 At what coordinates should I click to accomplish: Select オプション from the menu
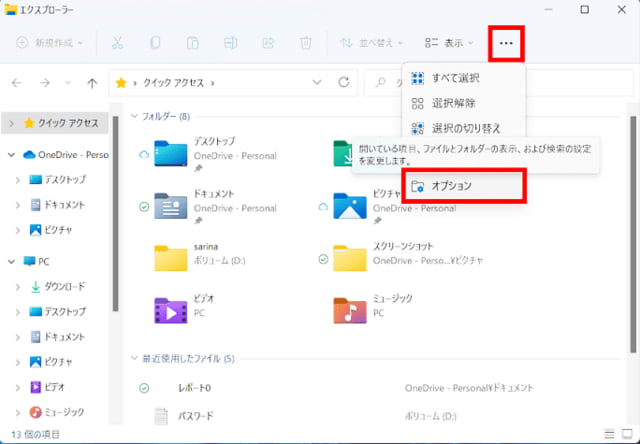click(x=465, y=186)
